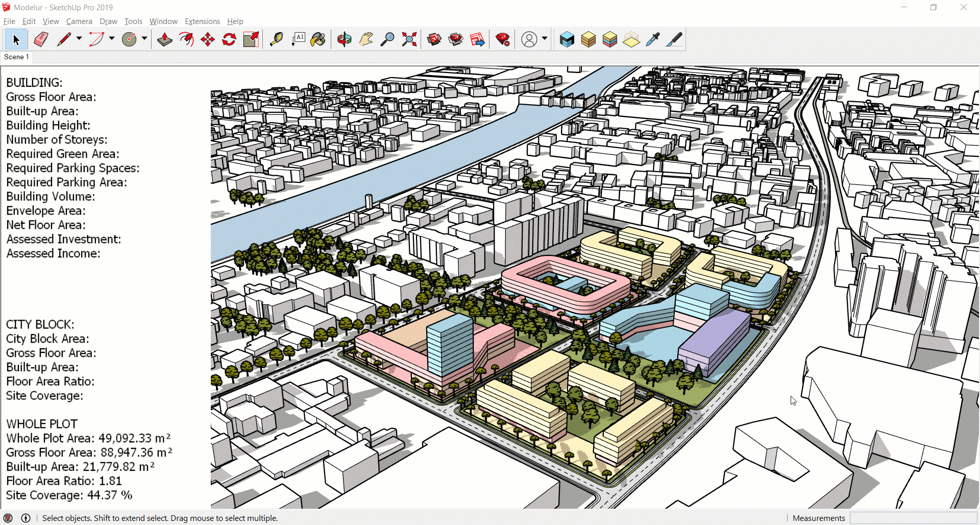Viewport: 980px width, 525px height.
Task: Pick the Tape Measure tool
Action: 276,39
